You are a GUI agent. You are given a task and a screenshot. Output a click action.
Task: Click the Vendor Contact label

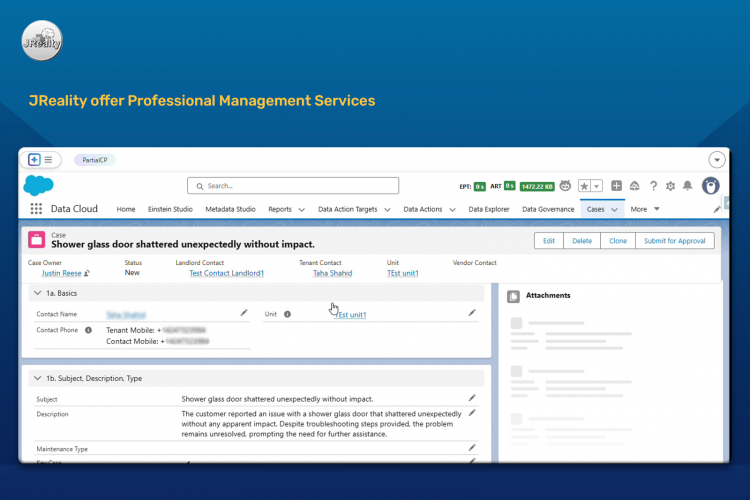coord(474,263)
